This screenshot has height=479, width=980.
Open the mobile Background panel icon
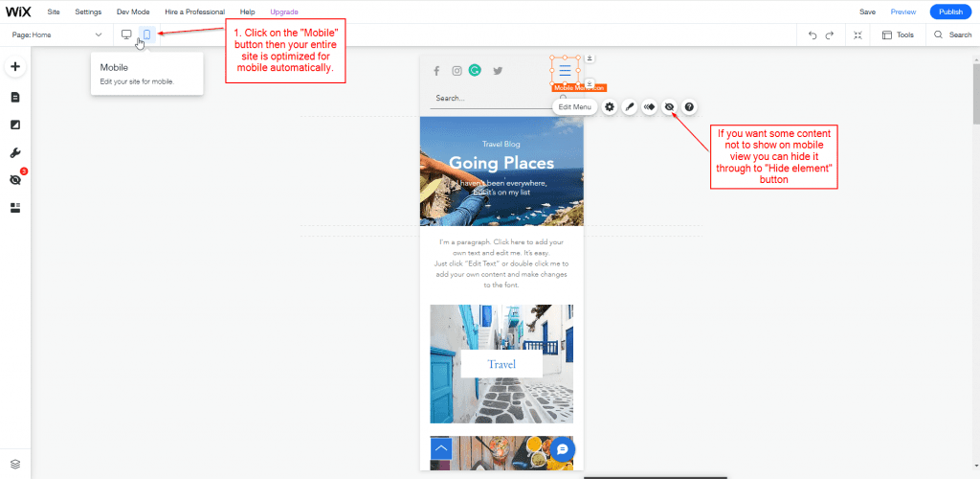[15, 125]
